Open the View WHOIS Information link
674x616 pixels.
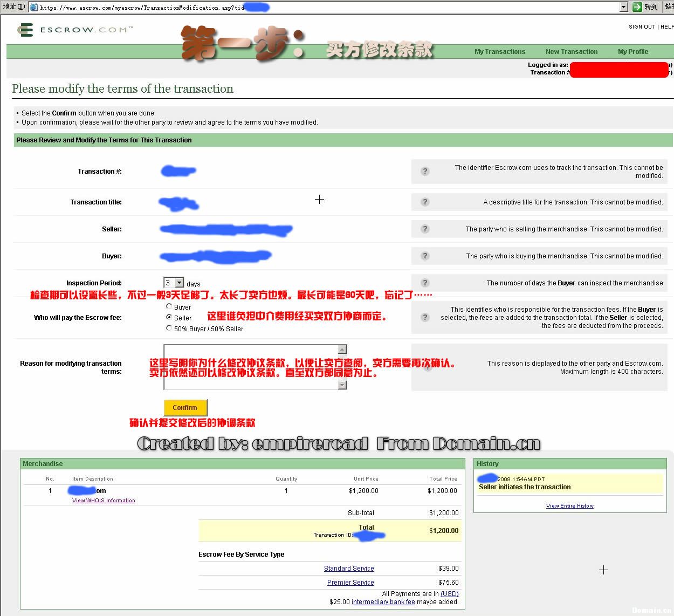[x=104, y=501]
